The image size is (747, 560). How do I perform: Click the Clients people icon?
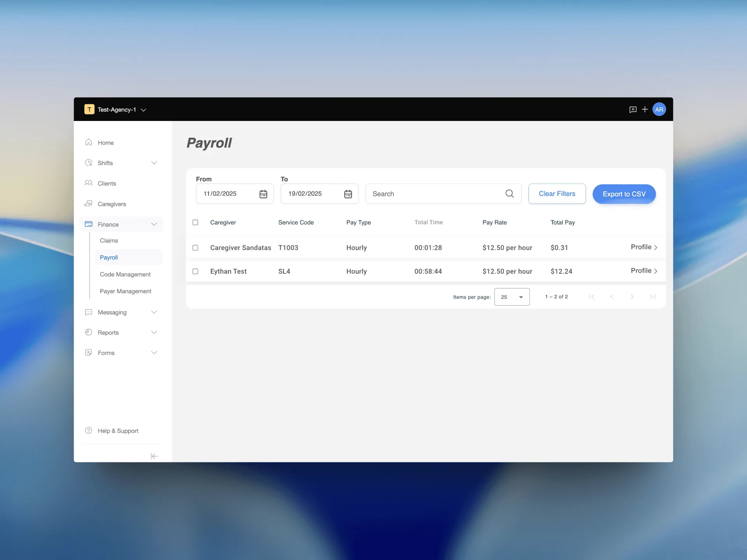click(x=89, y=183)
